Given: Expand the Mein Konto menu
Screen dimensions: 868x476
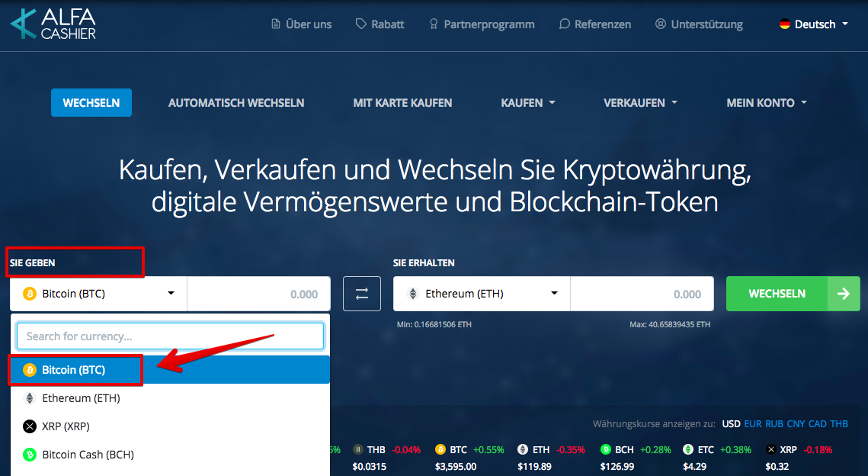Looking at the screenshot, I should point(767,102).
